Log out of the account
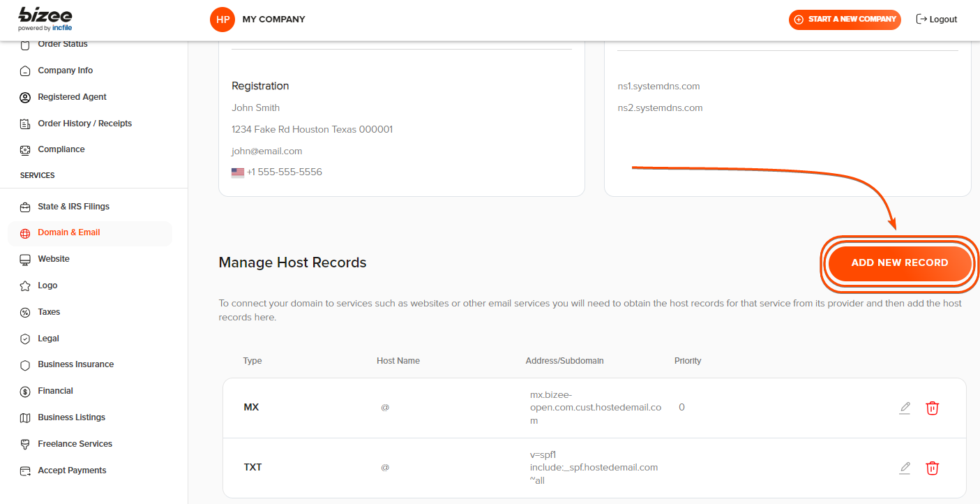The height and width of the screenshot is (504, 980). [936, 20]
